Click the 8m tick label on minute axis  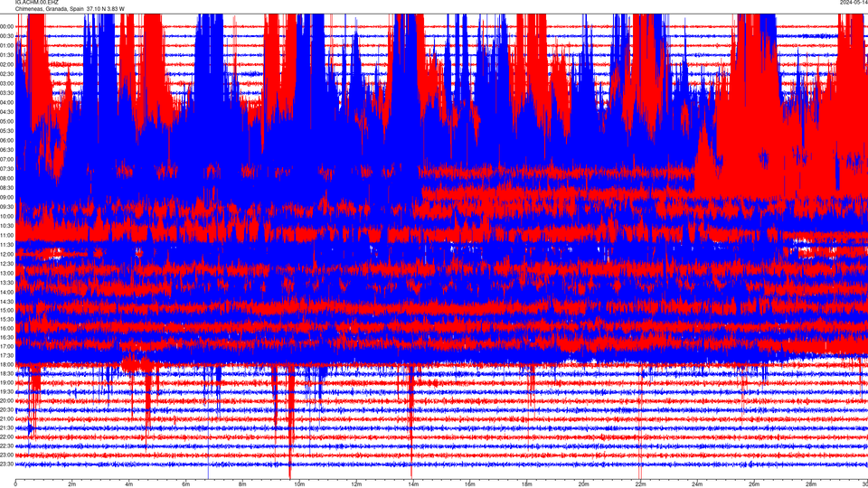tap(242, 484)
